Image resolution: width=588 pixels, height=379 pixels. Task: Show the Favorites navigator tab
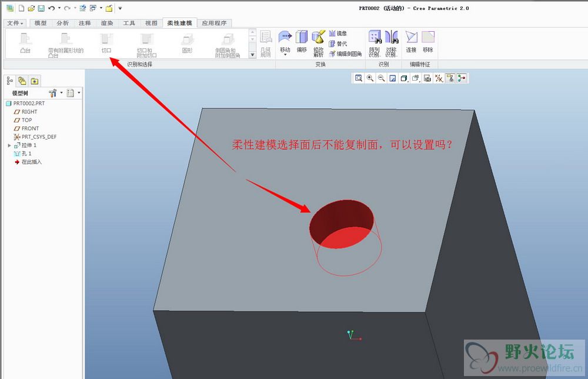(x=35, y=81)
